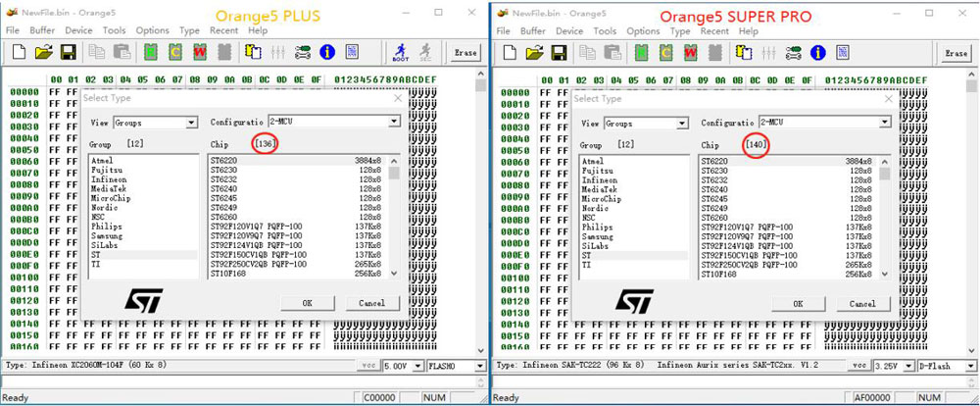This screenshot has height=406, width=980.
Task: Click the BOOT running-man icon in left window
Action: pos(400,52)
